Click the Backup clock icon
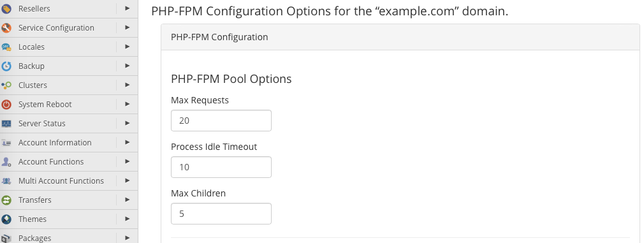644x243 pixels. (x=6, y=66)
